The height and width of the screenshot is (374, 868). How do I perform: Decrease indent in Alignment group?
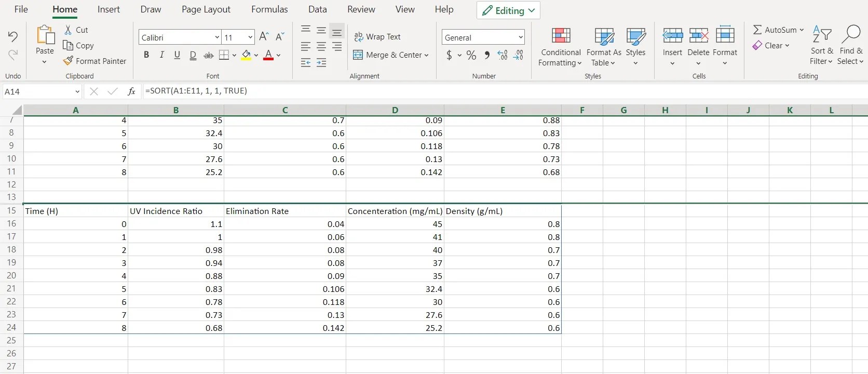pyautogui.click(x=306, y=63)
